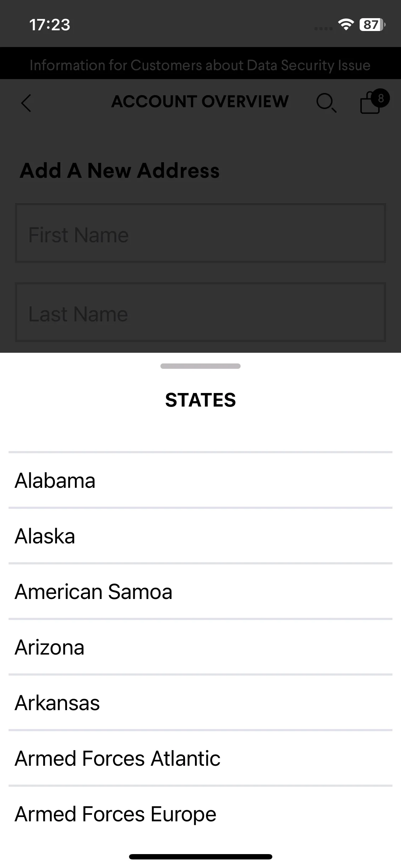Select Armed Forces Atlantic option
The height and width of the screenshot is (868, 401).
tap(200, 758)
